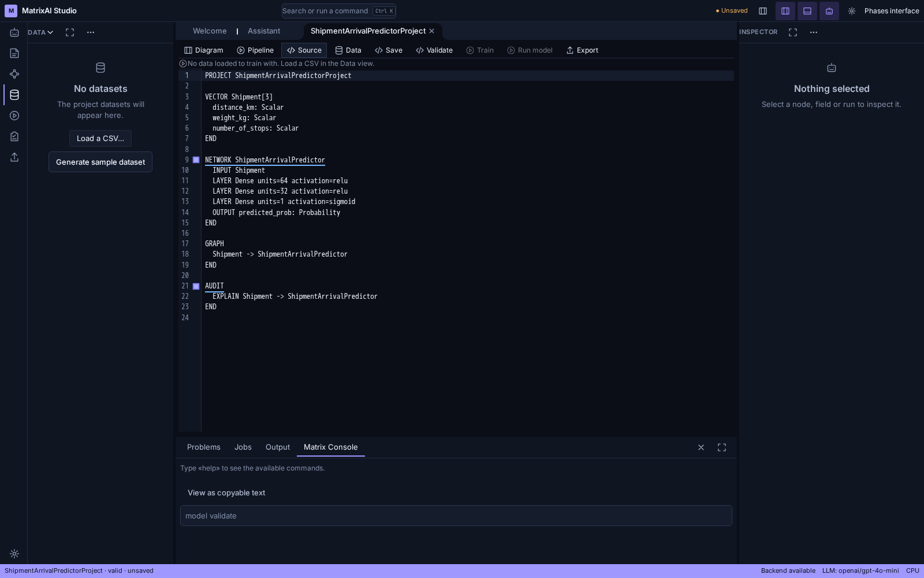The width and height of the screenshot is (924, 578).
Task: Click View as copyable text
Action: pos(226,493)
